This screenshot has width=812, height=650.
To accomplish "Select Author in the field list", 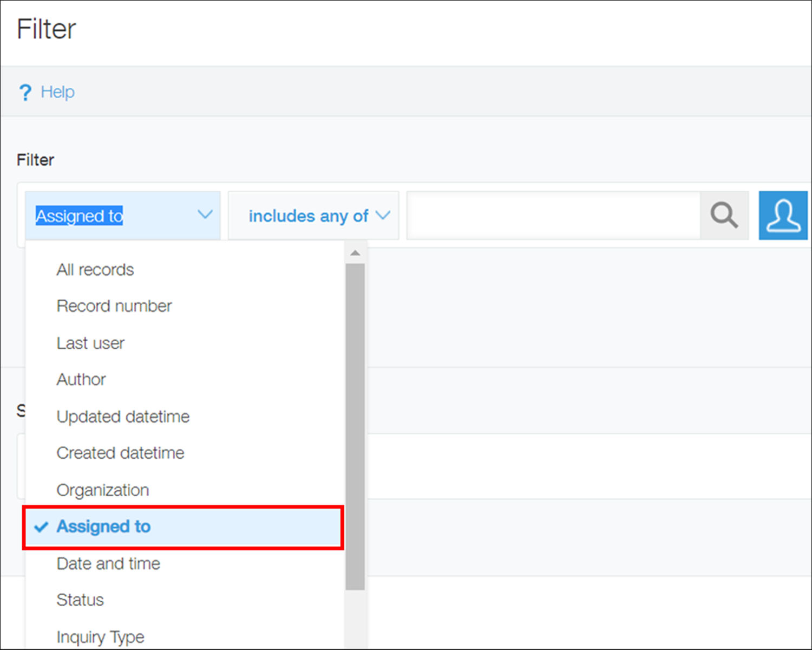I will pos(81,379).
